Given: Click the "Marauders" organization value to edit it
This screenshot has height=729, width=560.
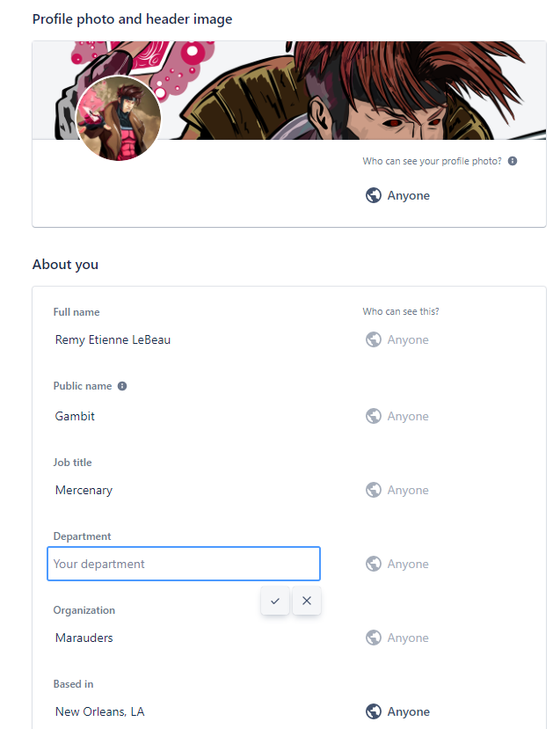Looking at the screenshot, I should tap(84, 637).
